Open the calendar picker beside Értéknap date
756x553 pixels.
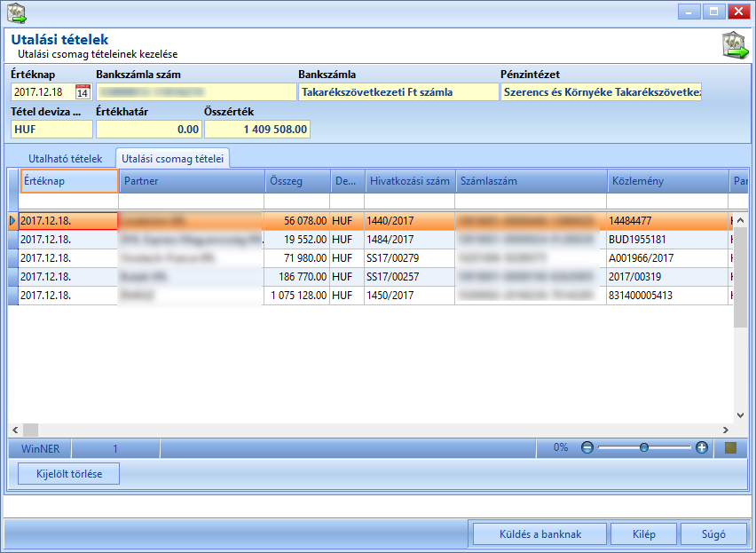click(x=83, y=91)
